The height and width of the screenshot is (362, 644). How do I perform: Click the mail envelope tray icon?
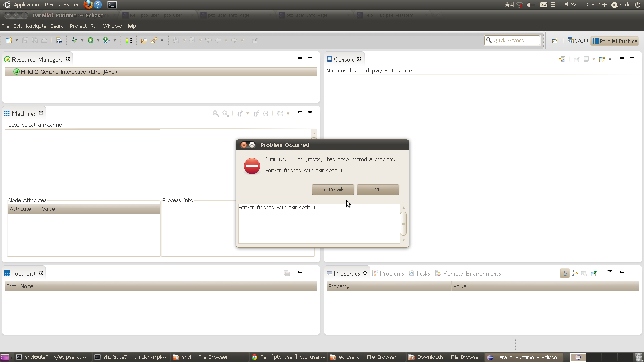click(544, 5)
